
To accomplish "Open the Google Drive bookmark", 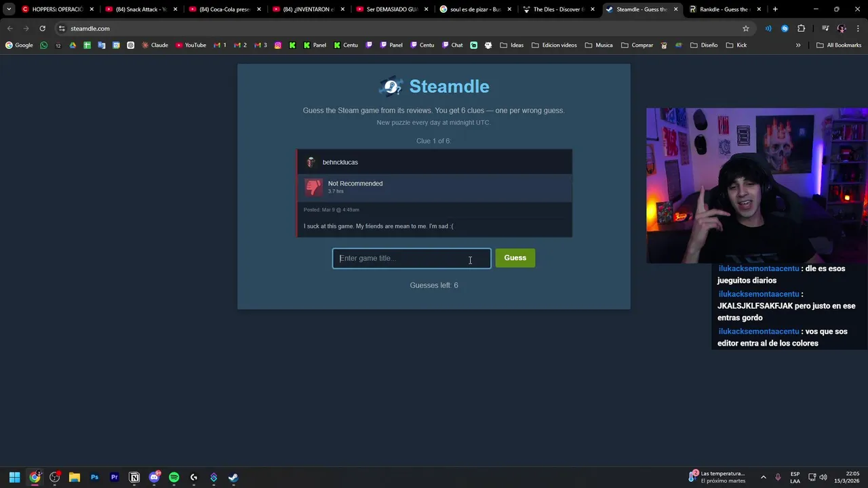I will [x=73, y=45].
